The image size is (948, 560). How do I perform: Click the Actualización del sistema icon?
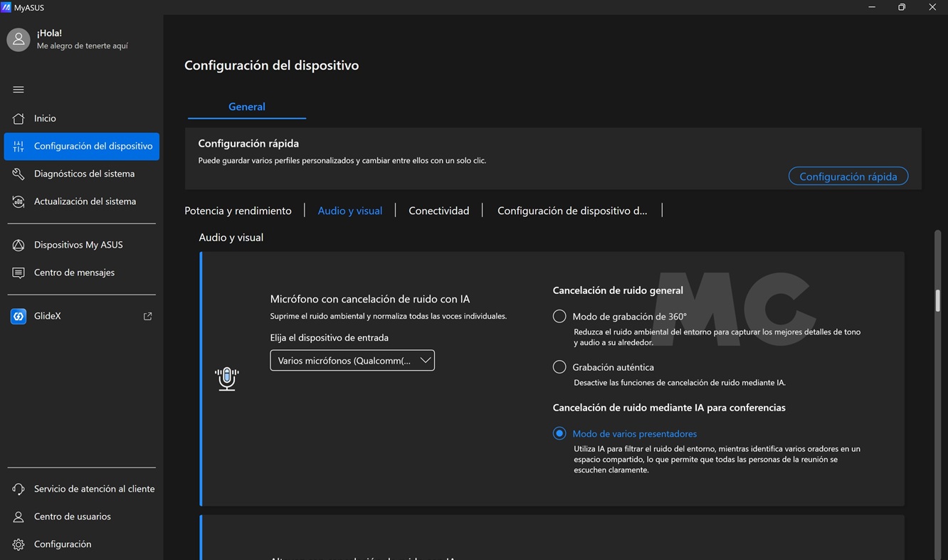coord(19,202)
